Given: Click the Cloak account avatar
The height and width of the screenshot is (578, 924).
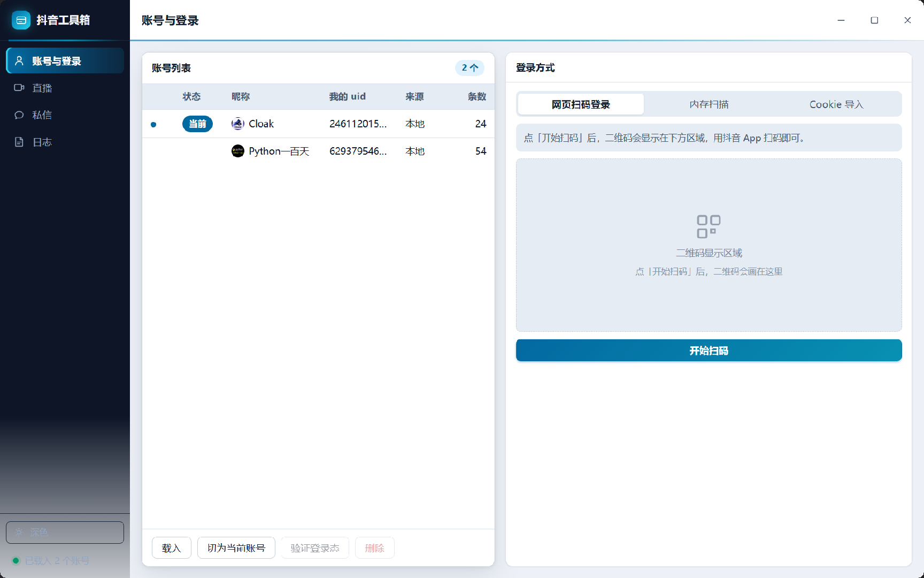Looking at the screenshot, I should point(238,124).
